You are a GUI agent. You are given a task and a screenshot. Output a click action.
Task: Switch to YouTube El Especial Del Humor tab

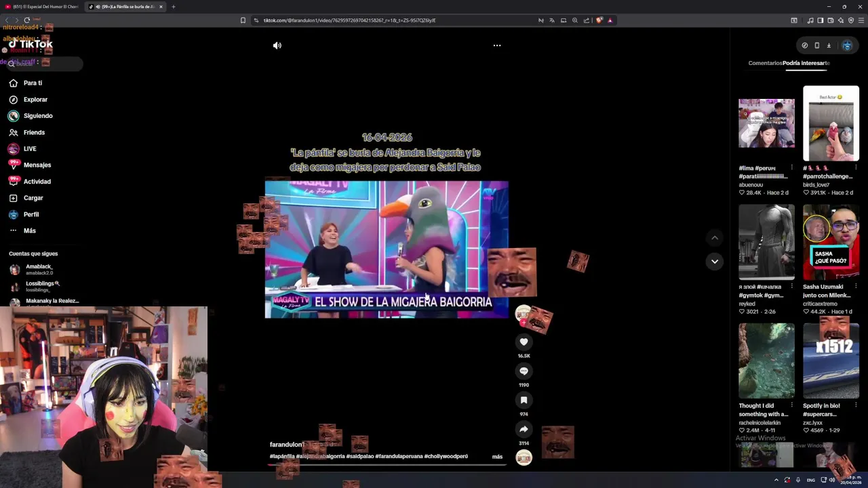click(x=42, y=7)
